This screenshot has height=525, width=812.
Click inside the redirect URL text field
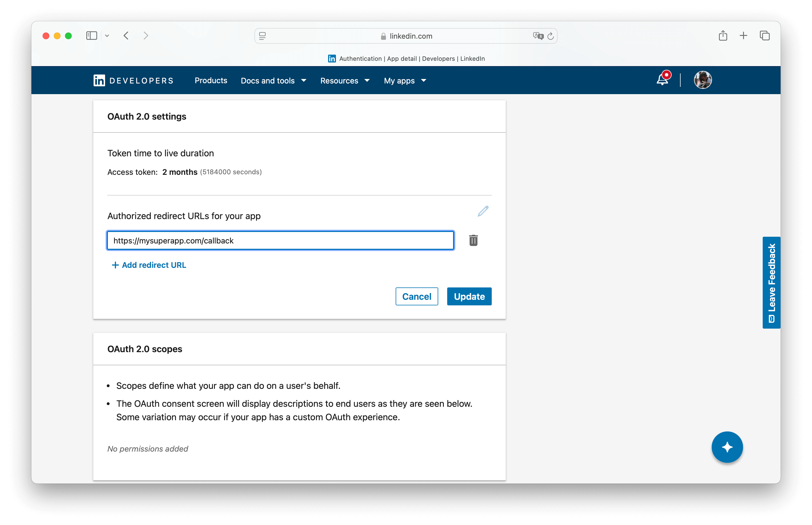280,240
